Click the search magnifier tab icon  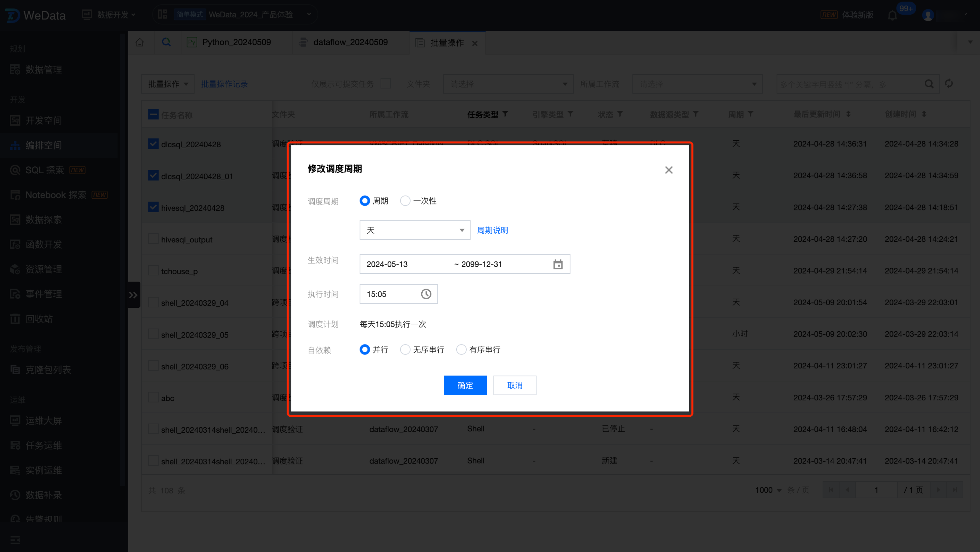tap(166, 42)
